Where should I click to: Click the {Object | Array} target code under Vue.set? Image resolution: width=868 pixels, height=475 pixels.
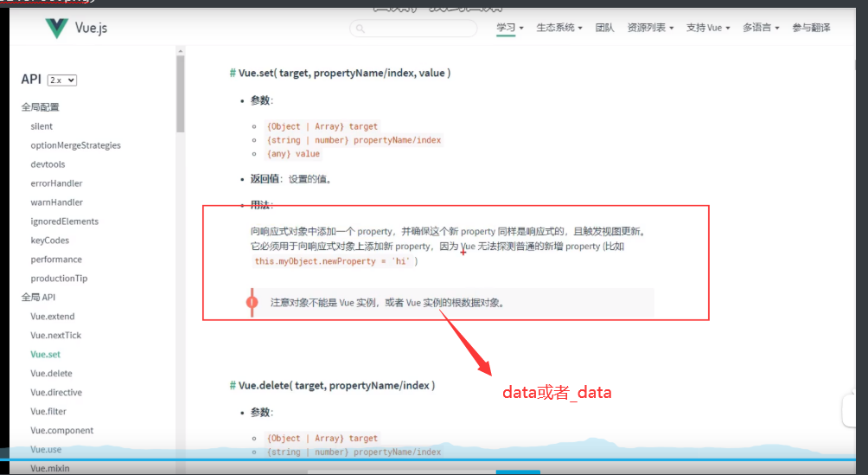[x=322, y=126]
